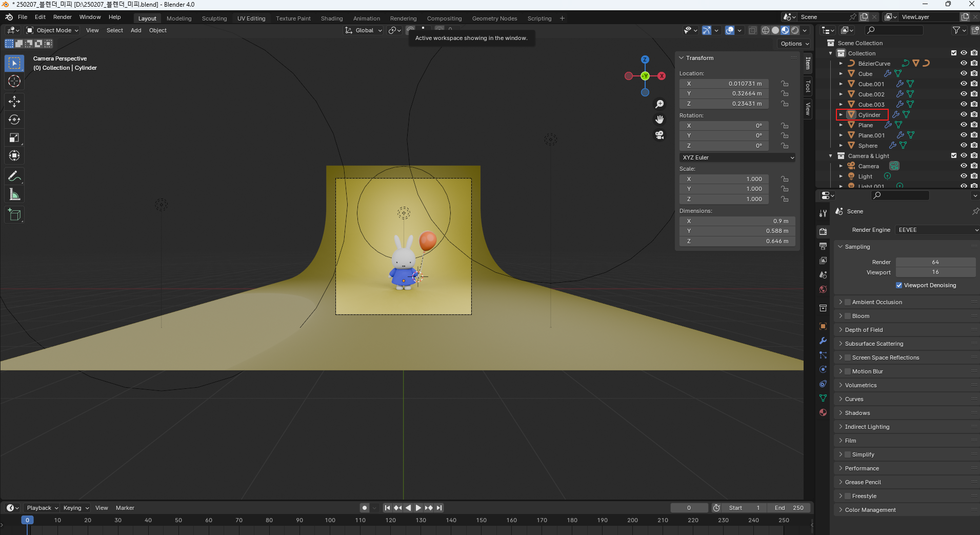Open the Particles properties tab icon
This screenshot has width=980, height=535.
tap(823, 355)
